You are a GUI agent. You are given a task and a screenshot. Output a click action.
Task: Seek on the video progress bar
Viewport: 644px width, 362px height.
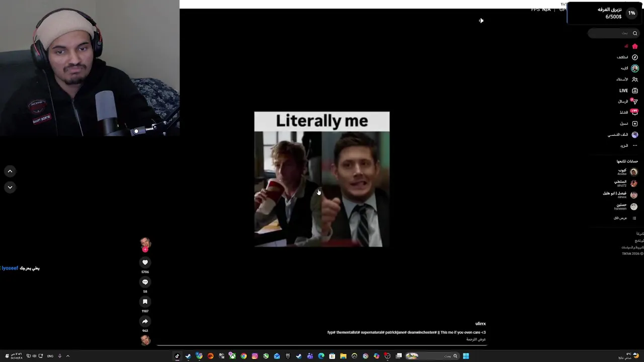322,345
